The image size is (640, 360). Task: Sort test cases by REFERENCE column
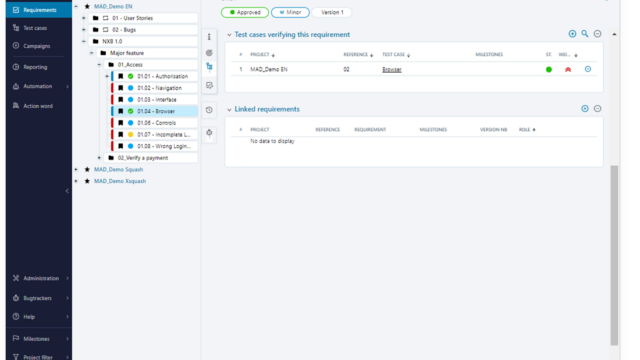click(358, 54)
